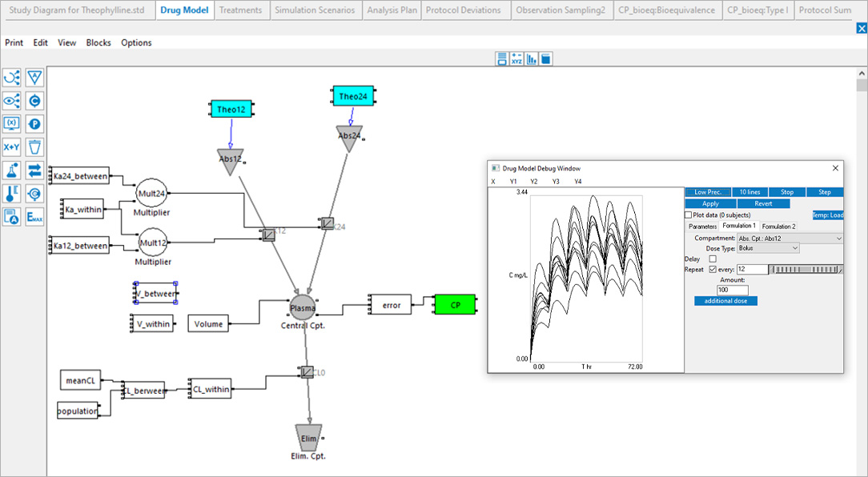868x477 pixels.
Task: Switch to the Protocol Deviations tab
Action: 464,10
